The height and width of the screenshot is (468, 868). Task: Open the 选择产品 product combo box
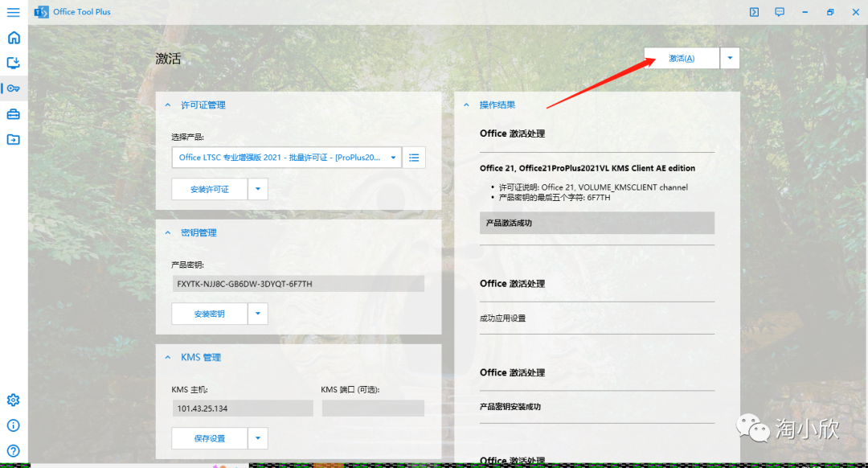pos(287,158)
